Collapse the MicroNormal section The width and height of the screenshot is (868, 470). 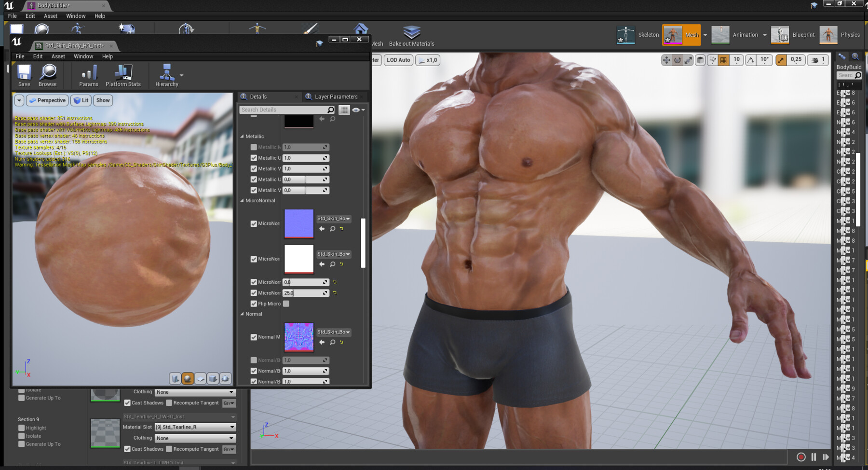243,200
